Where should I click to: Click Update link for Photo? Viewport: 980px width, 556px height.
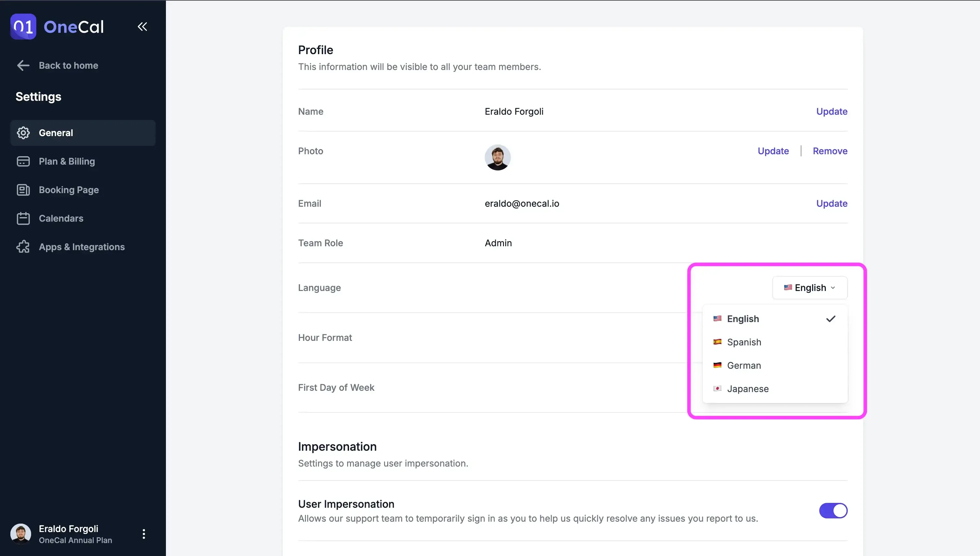click(773, 151)
